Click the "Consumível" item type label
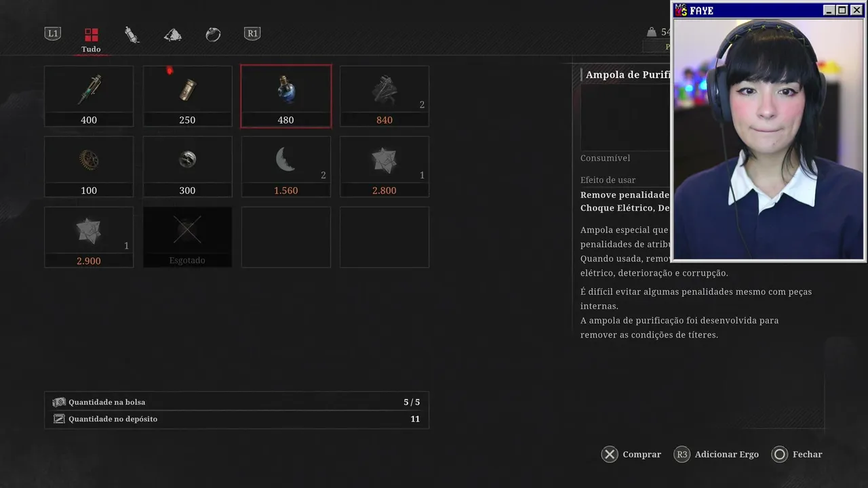Image resolution: width=868 pixels, height=488 pixels. tap(606, 158)
